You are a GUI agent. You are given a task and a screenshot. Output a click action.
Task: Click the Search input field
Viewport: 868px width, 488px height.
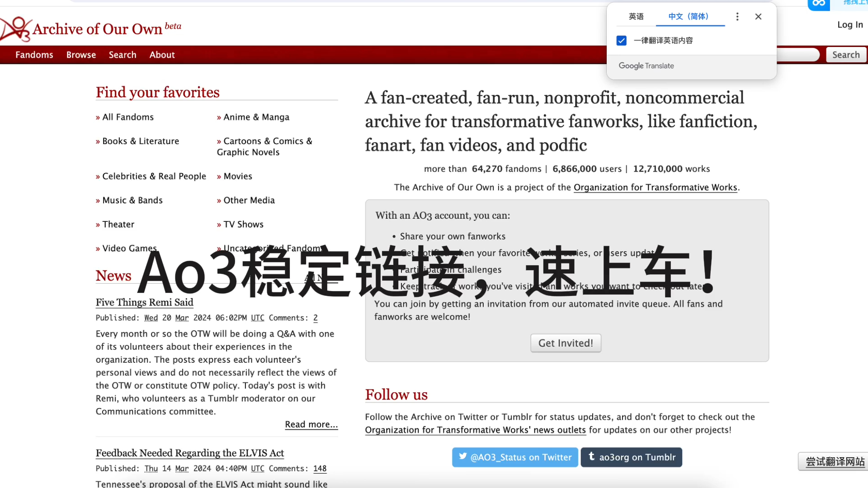(x=799, y=54)
